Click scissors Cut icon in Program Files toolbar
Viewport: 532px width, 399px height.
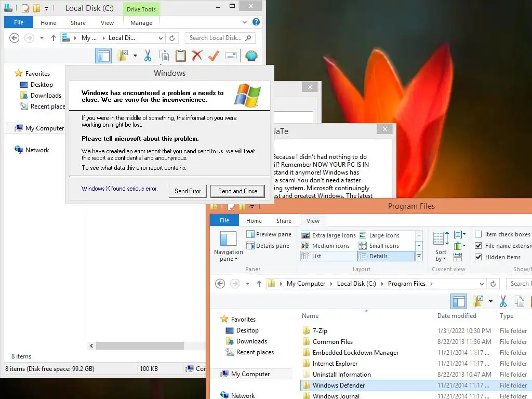click(x=503, y=301)
